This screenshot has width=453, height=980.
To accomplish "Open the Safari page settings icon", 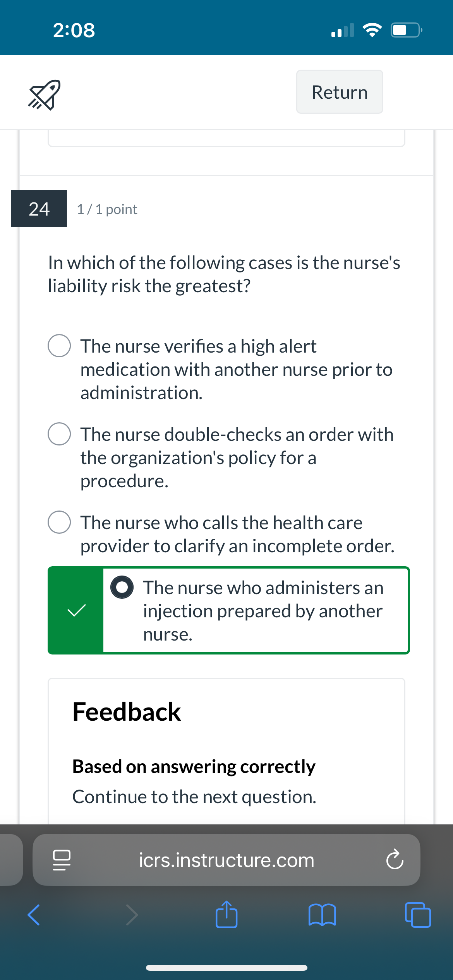I will point(62,860).
